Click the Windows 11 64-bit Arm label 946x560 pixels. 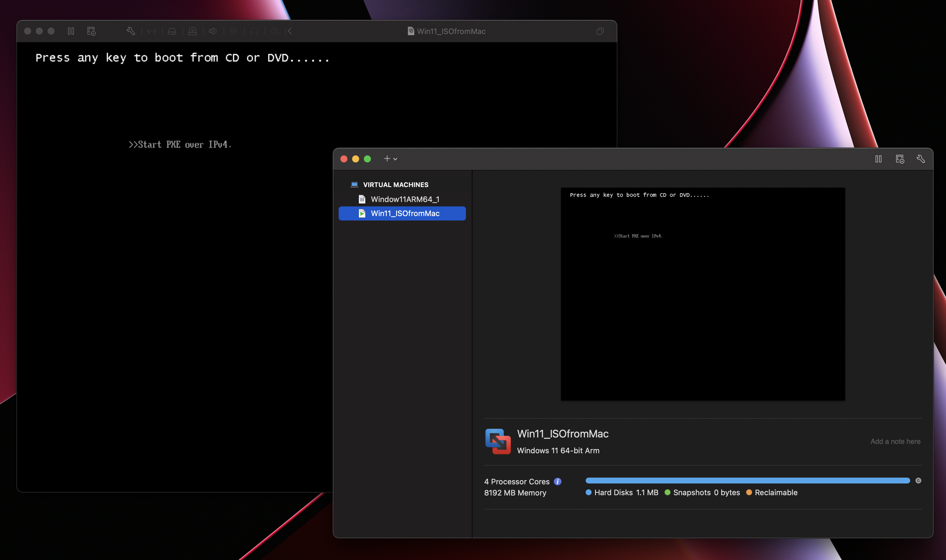(x=558, y=451)
